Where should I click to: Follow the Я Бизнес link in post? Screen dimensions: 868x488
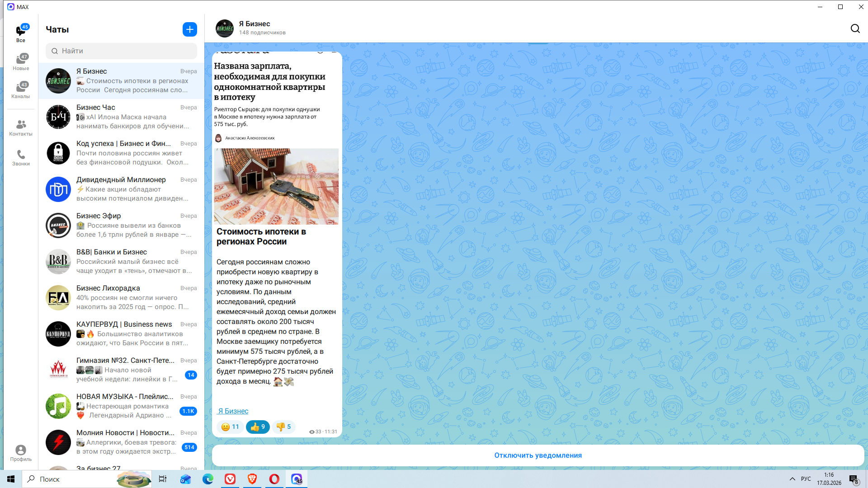(233, 411)
